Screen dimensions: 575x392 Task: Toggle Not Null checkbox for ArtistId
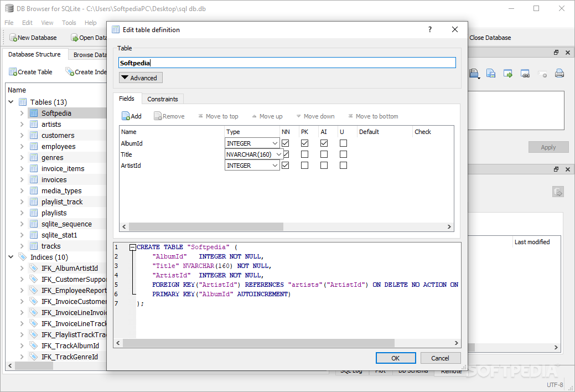[286, 165]
